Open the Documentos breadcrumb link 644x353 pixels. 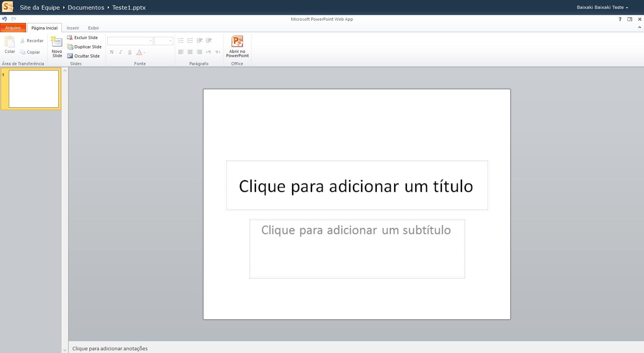(x=86, y=7)
